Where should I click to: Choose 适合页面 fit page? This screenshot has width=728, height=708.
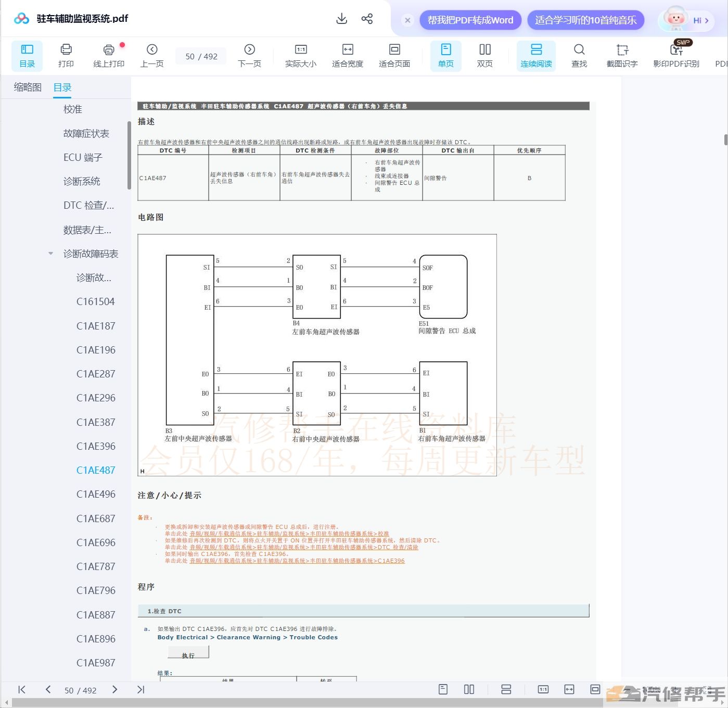point(394,56)
